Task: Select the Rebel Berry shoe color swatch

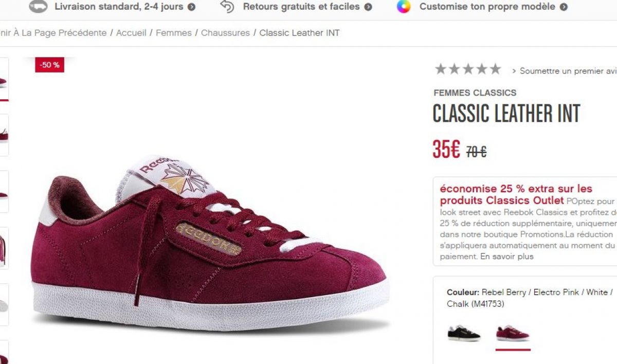Action: click(x=513, y=333)
